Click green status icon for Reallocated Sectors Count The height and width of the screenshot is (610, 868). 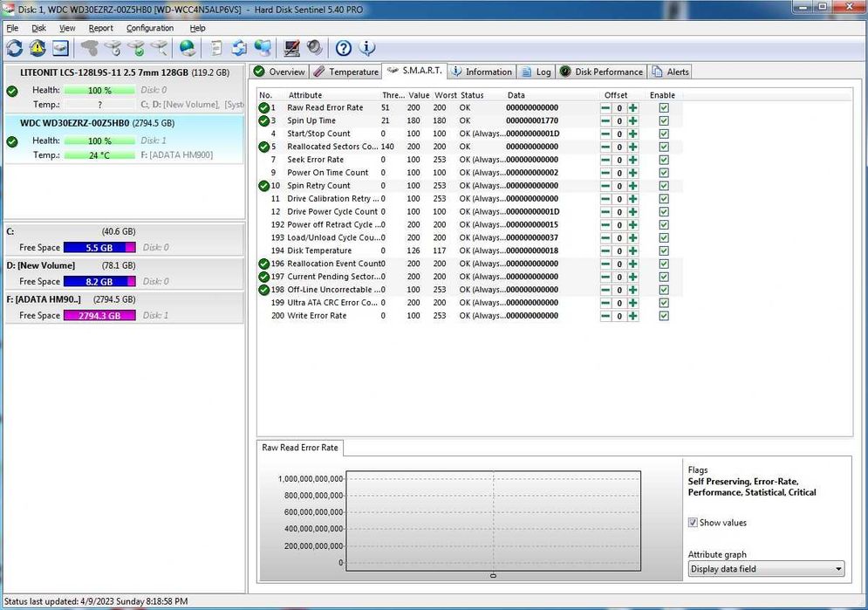[264, 147]
